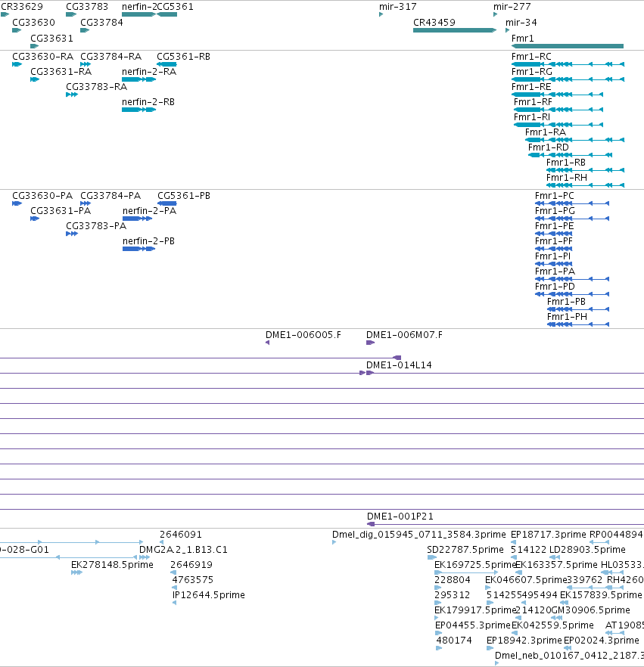Click BAC clone DME1-001P21

(x=506, y=524)
